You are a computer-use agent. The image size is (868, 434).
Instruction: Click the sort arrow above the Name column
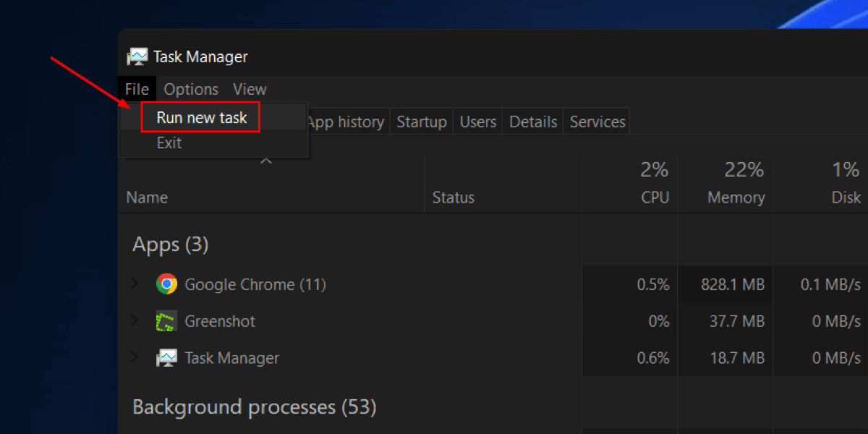[265, 159]
